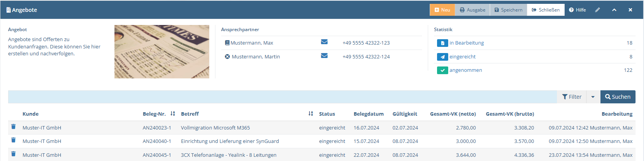The height and width of the screenshot is (161, 644).
Task: Click the 'angenommen' green checkmark icon
Action: pos(442,70)
